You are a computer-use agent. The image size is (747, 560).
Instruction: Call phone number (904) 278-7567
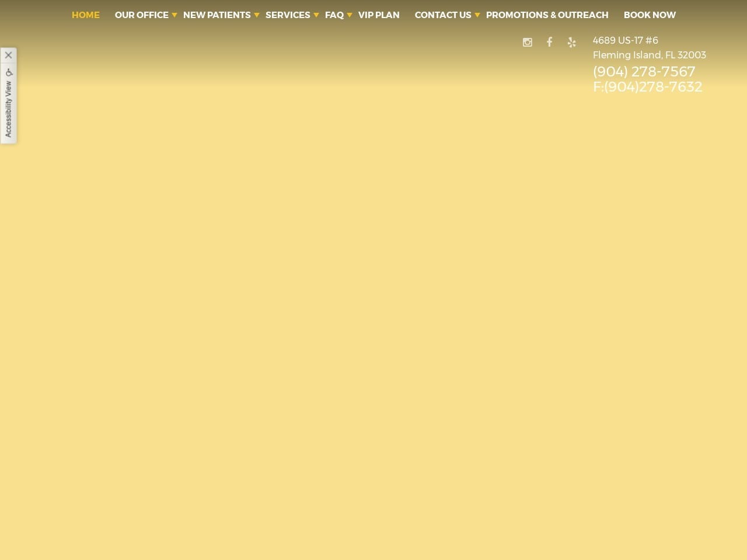644,71
